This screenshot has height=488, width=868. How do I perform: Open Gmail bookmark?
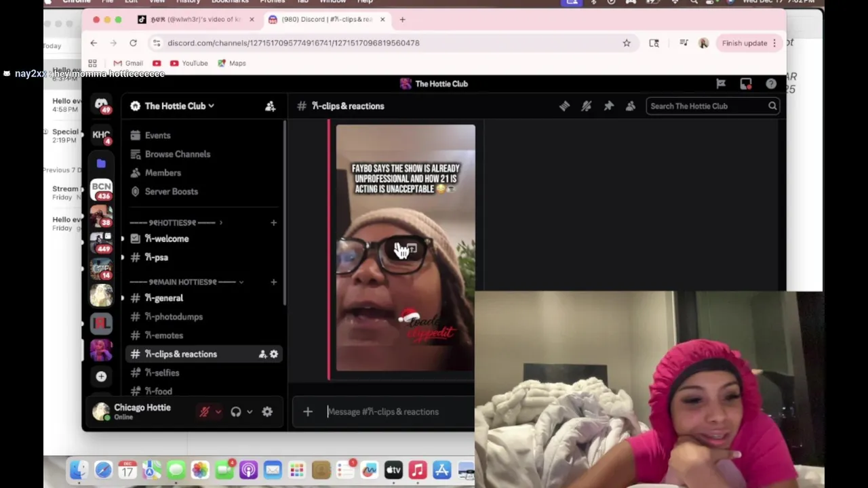(x=128, y=63)
